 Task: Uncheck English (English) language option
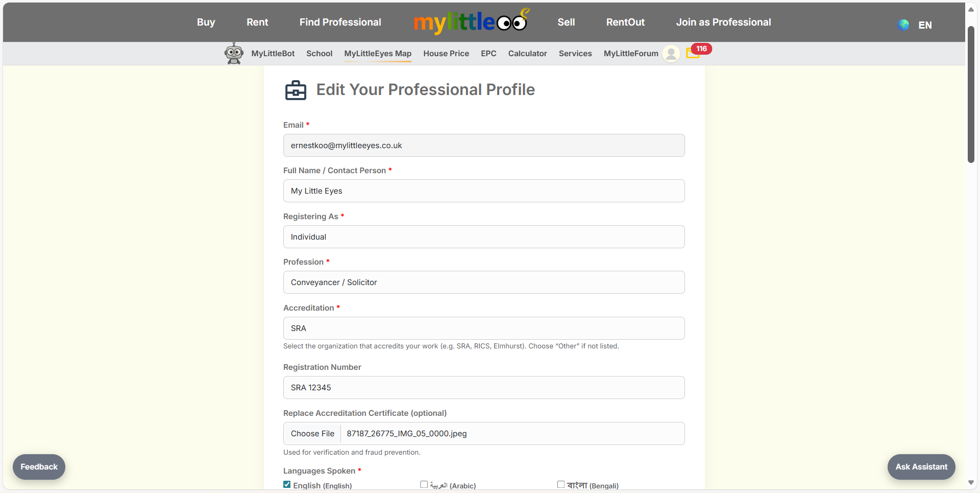pyautogui.click(x=287, y=484)
